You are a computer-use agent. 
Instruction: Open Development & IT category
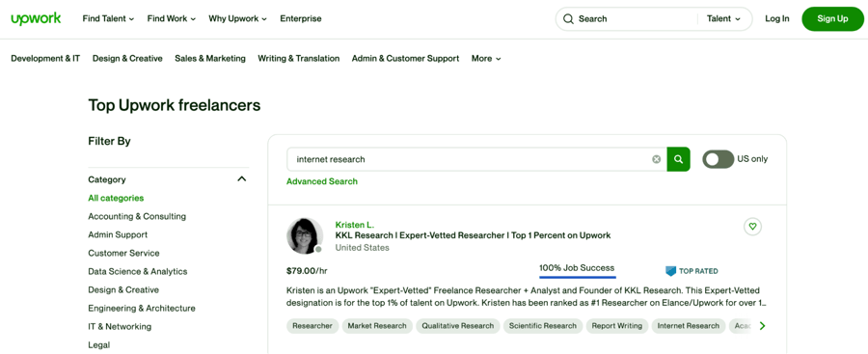click(45, 58)
